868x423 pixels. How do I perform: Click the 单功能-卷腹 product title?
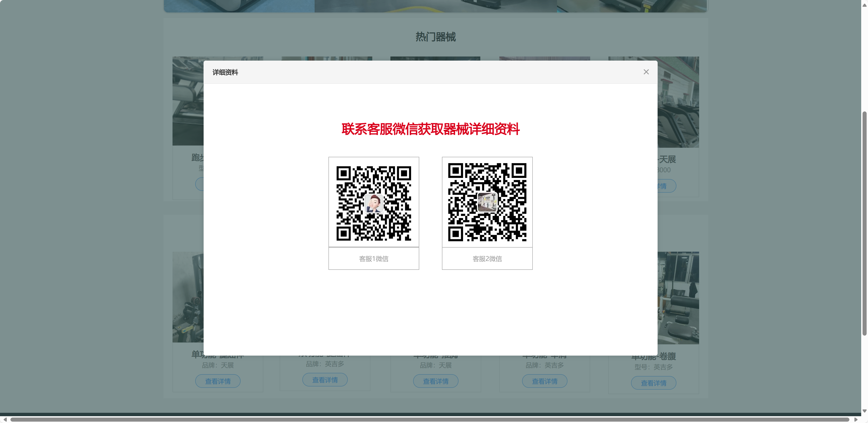pyautogui.click(x=654, y=357)
